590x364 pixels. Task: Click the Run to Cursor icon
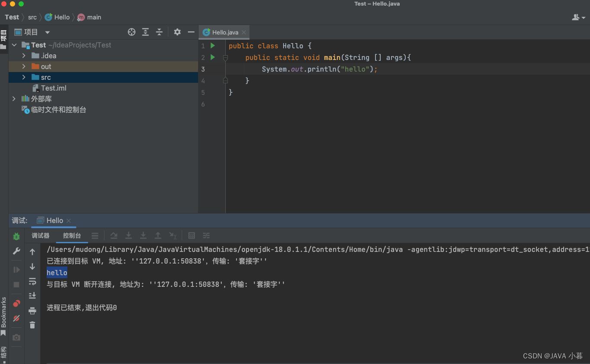coord(173,235)
